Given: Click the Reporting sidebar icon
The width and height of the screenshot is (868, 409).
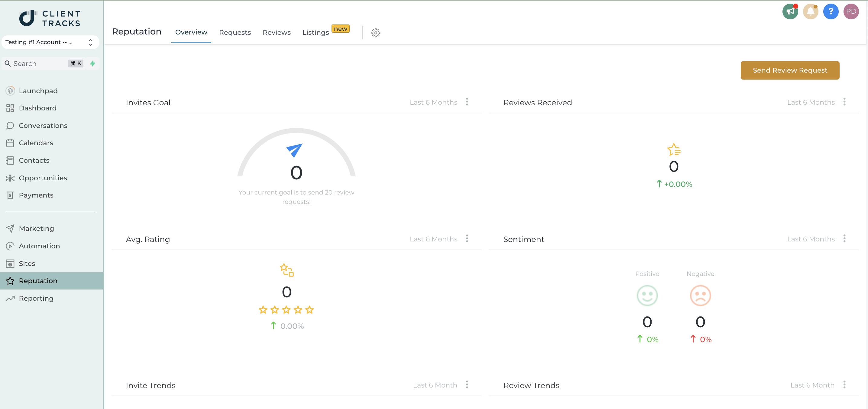Looking at the screenshot, I should pos(11,298).
